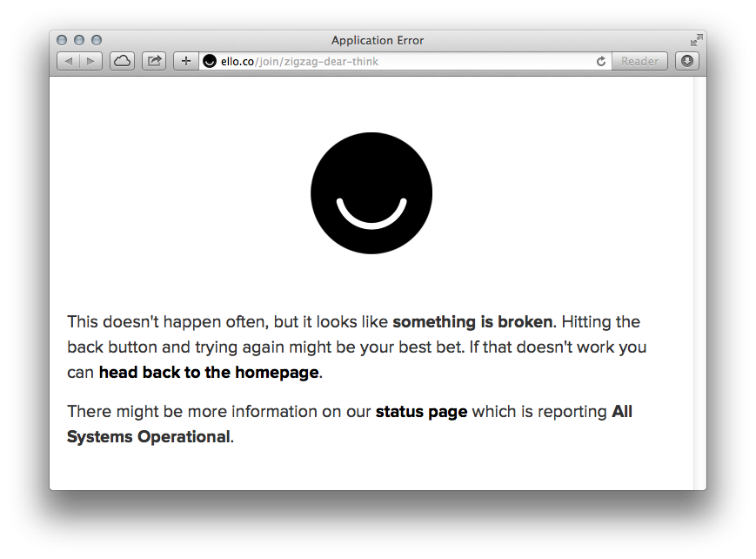Open Reader view
Image resolution: width=756 pixels, height=559 pixels.
point(639,61)
